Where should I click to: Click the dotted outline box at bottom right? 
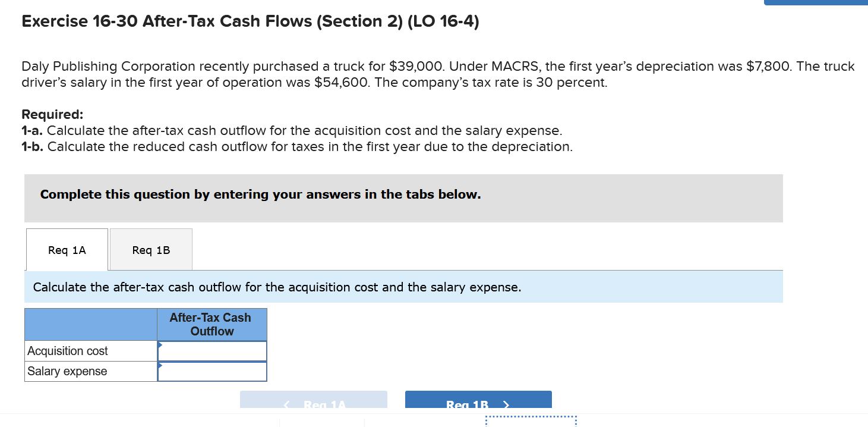point(531,422)
